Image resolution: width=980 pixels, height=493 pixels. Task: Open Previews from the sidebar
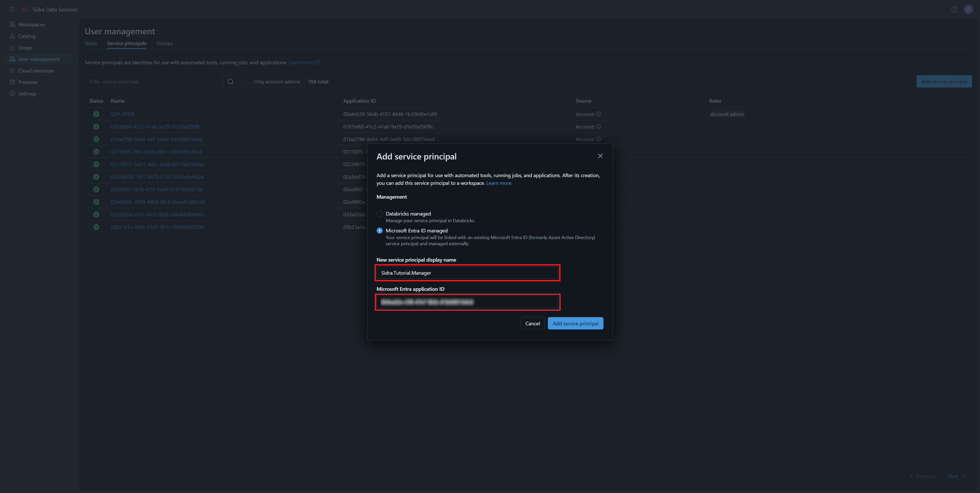pos(27,82)
